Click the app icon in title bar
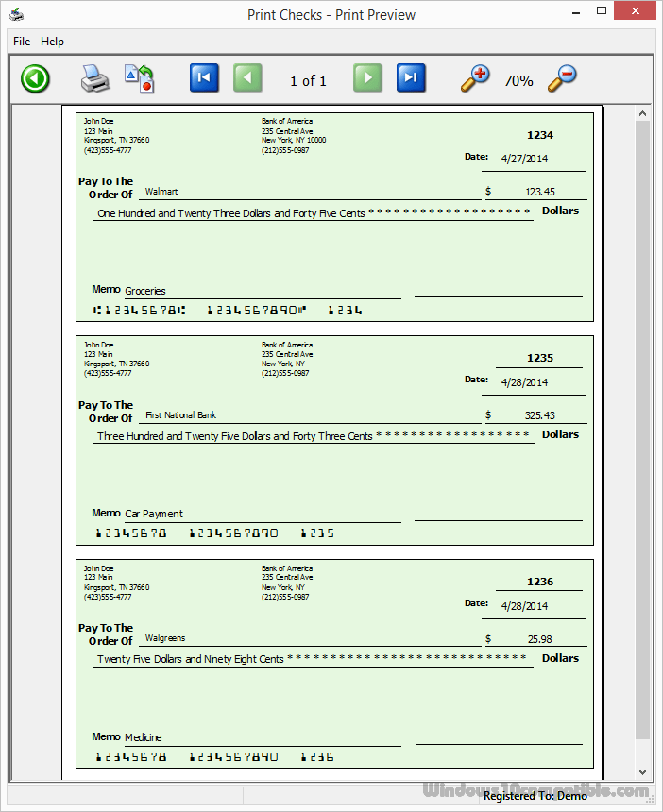Image resolution: width=663 pixels, height=812 pixels. pos(17,14)
